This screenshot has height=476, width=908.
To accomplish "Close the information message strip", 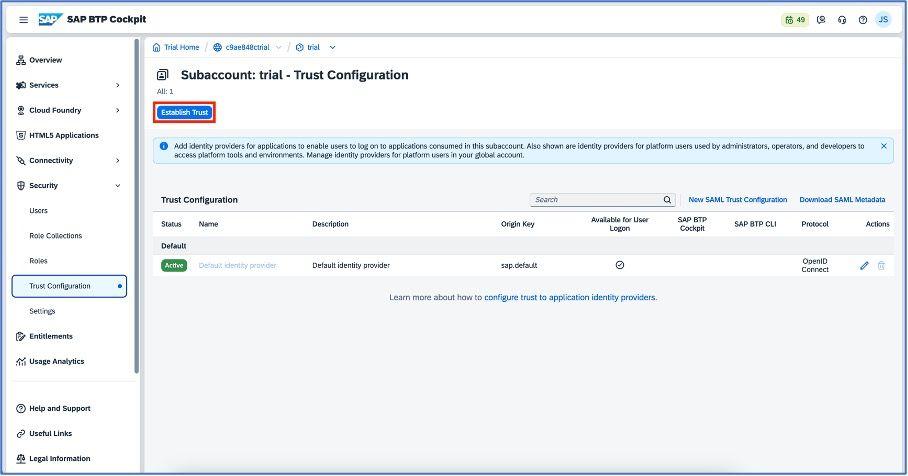I will tap(884, 146).
